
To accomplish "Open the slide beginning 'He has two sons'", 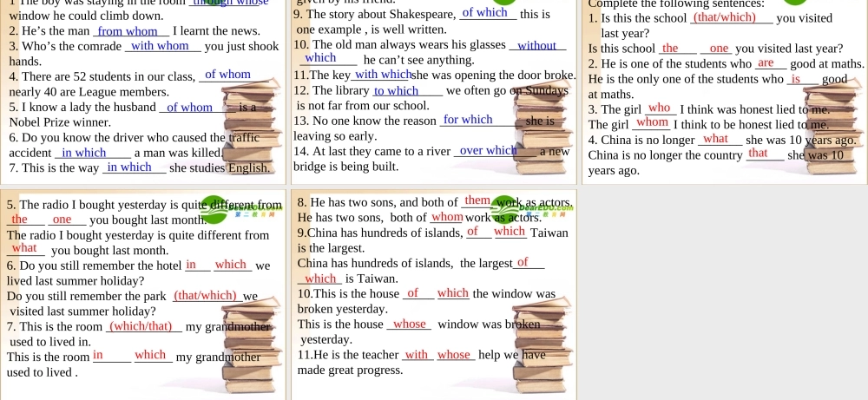I will (x=434, y=294).
